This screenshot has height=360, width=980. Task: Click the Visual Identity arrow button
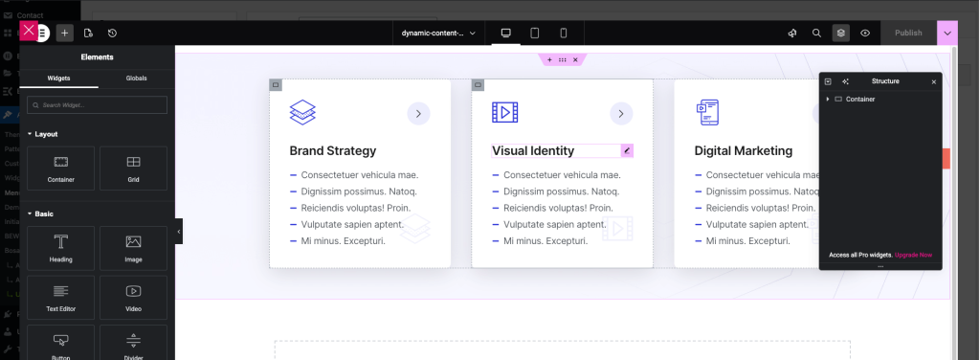pyautogui.click(x=621, y=114)
